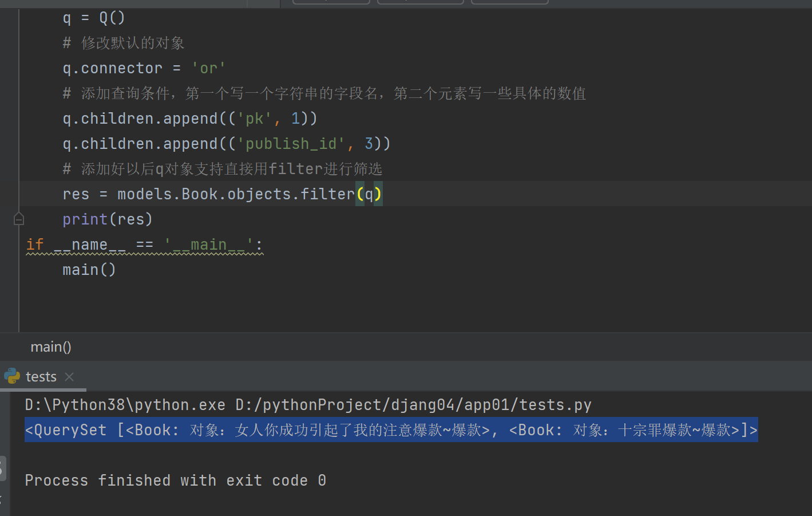Click the q.children.append(('pk', 1)) line
This screenshot has width=812, height=516.
[190, 119]
